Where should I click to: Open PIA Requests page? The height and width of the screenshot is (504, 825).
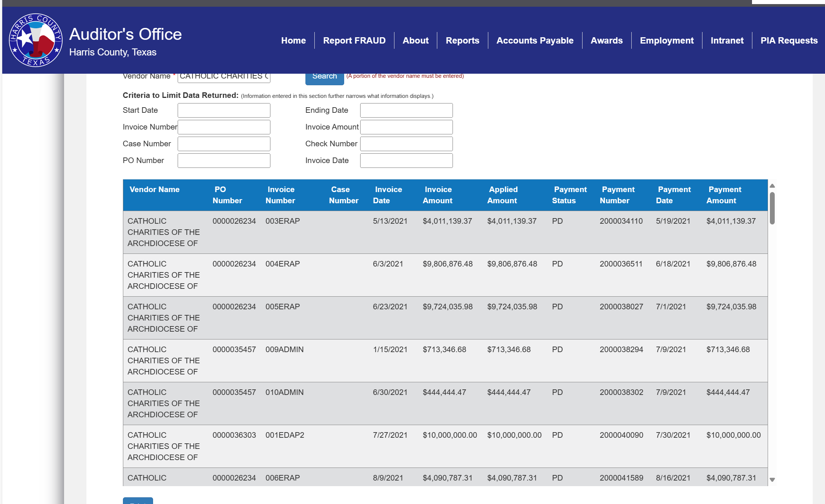pos(789,40)
